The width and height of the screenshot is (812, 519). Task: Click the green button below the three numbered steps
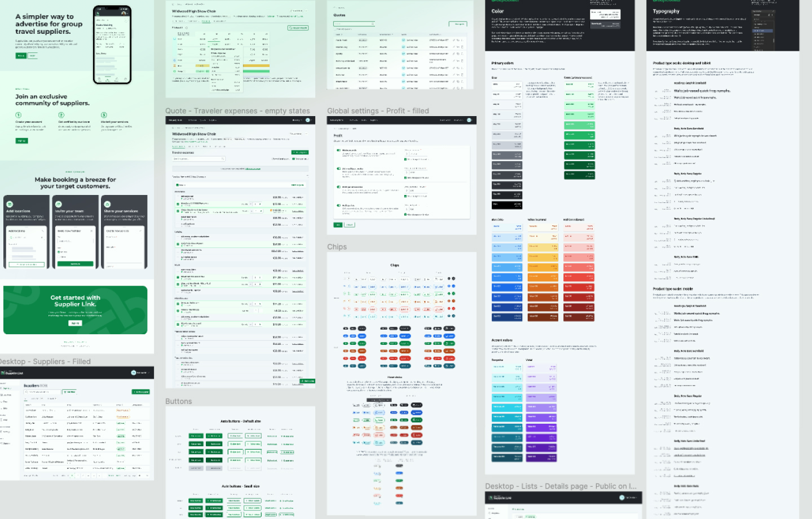click(x=21, y=141)
